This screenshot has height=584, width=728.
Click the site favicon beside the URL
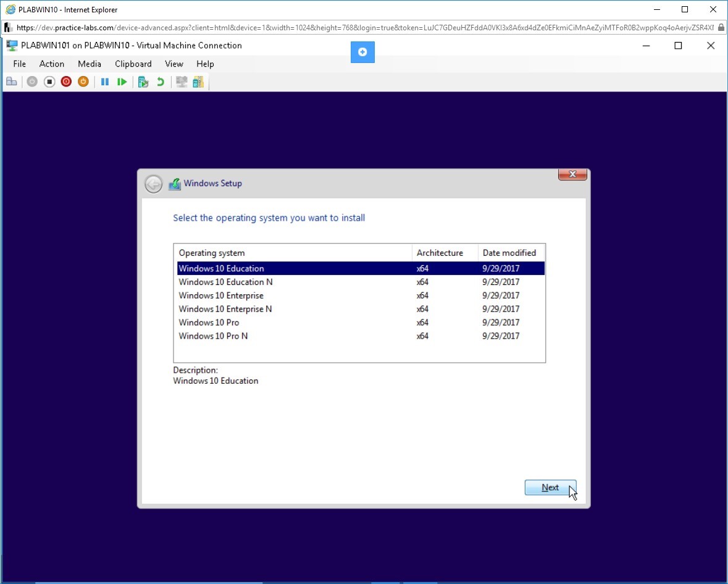9,27
